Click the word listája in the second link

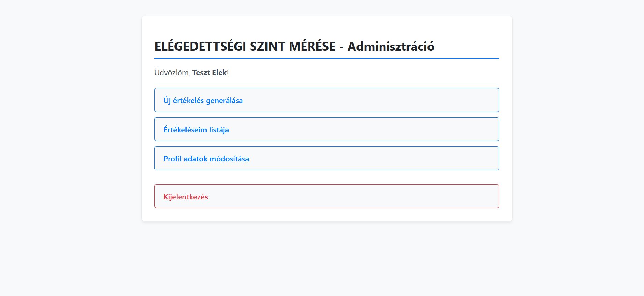point(219,130)
